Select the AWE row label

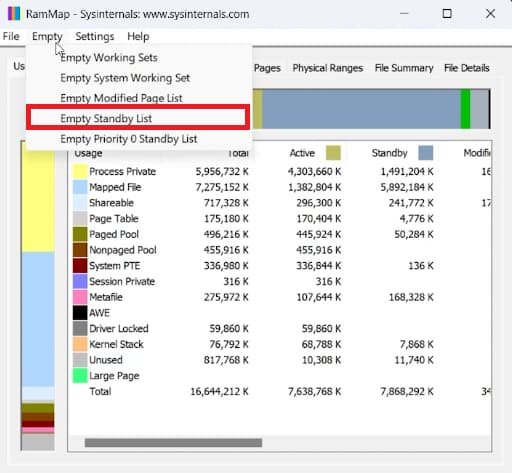click(x=99, y=313)
